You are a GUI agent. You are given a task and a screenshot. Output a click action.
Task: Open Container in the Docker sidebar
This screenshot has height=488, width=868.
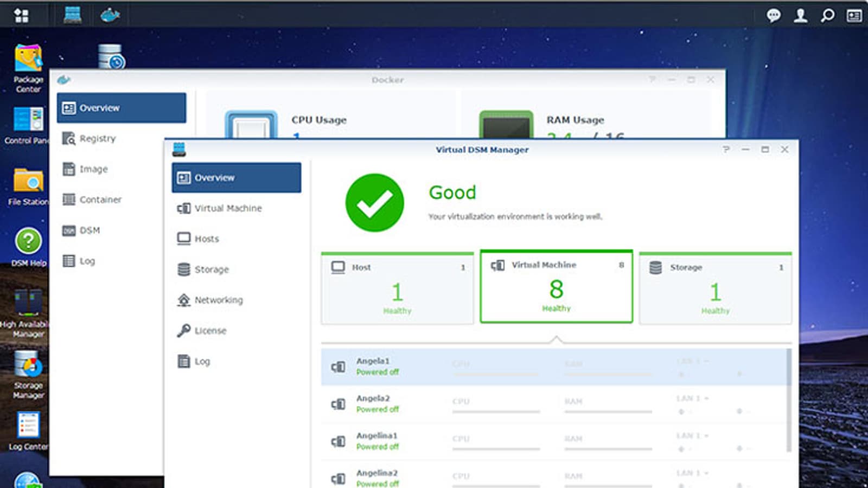point(122,200)
